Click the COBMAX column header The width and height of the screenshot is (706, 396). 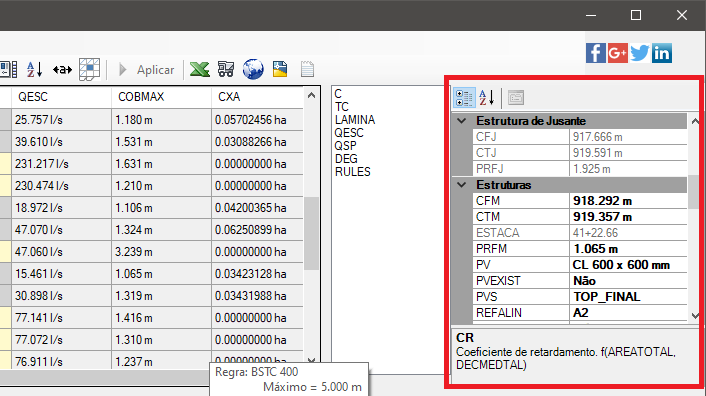coord(161,97)
